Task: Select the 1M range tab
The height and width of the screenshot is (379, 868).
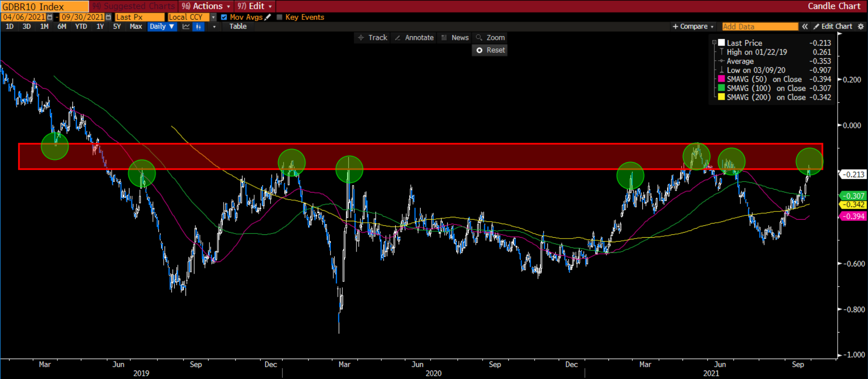Action: (x=44, y=27)
